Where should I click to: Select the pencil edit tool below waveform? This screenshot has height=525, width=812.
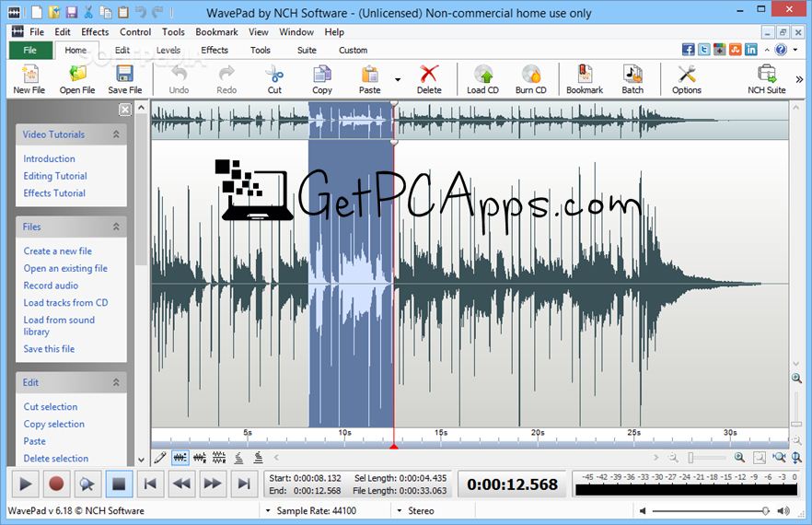click(x=160, y=458)
